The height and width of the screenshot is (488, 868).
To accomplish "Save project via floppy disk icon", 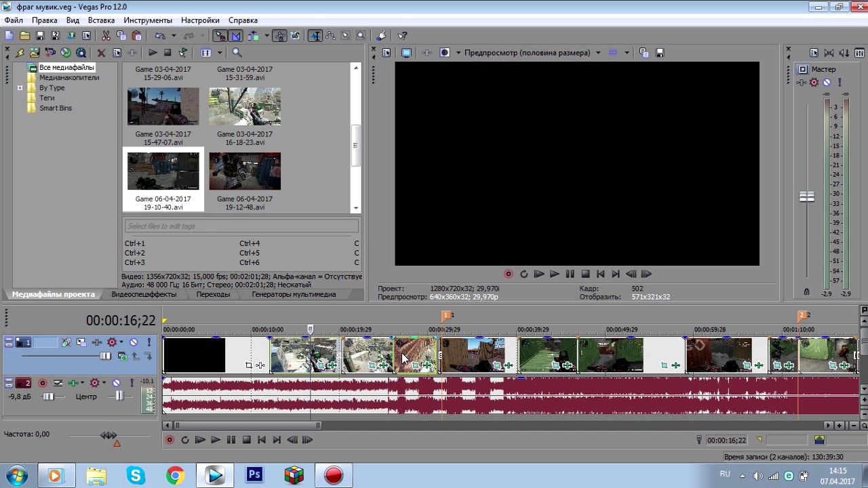I will (40, 35).
